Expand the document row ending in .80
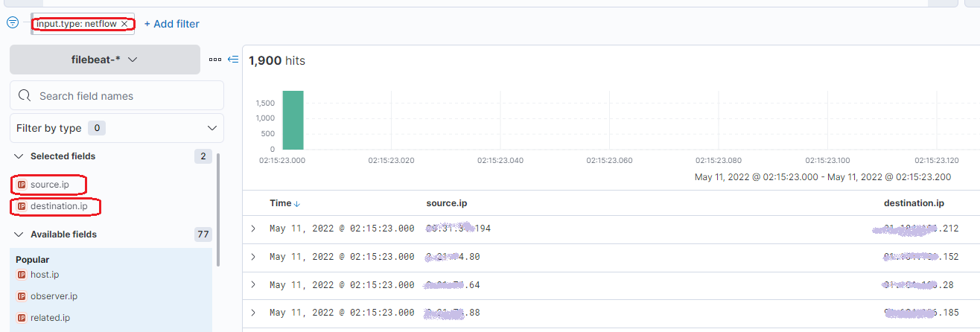980x332 pixels. tap(253, 257)
